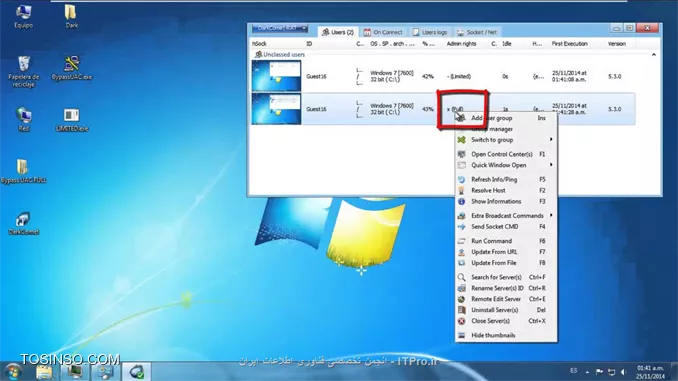Image resolution: width=678 pixels, height=381 pixels.
Task: Expand the Extra Broadcast Commands submenu
Action: [506, 215]
